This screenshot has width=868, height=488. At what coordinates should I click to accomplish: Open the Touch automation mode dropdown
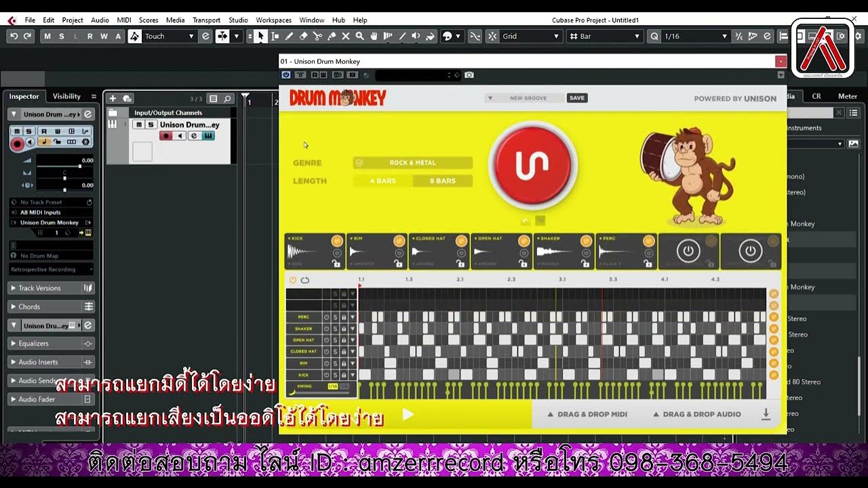coord(170,36)
